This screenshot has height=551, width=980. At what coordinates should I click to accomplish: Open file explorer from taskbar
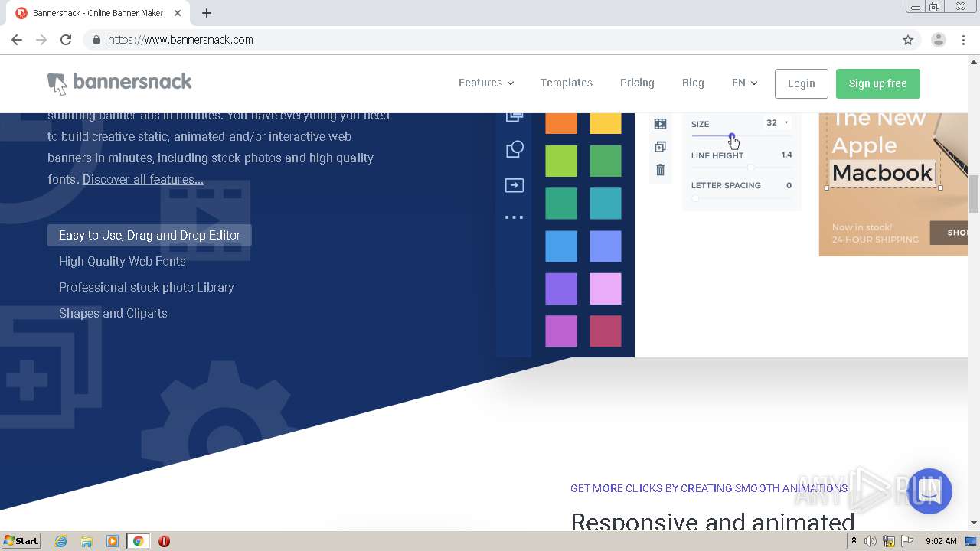87,541
